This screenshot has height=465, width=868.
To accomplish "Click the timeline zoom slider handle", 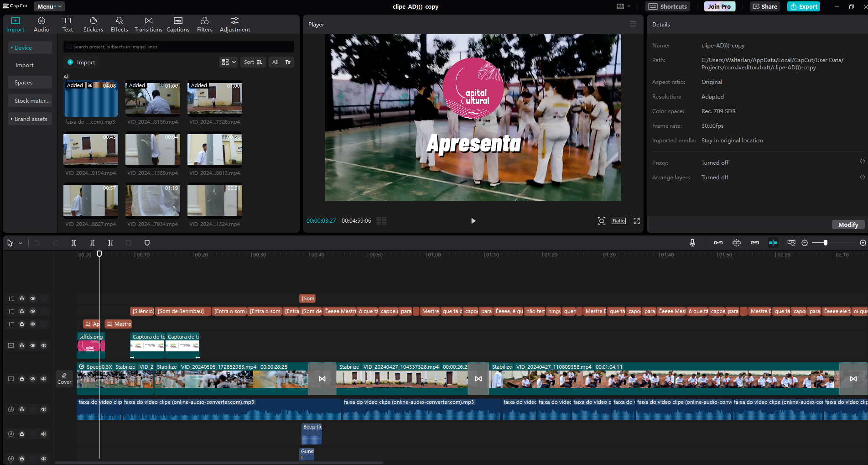I will (x=825, y=243).
